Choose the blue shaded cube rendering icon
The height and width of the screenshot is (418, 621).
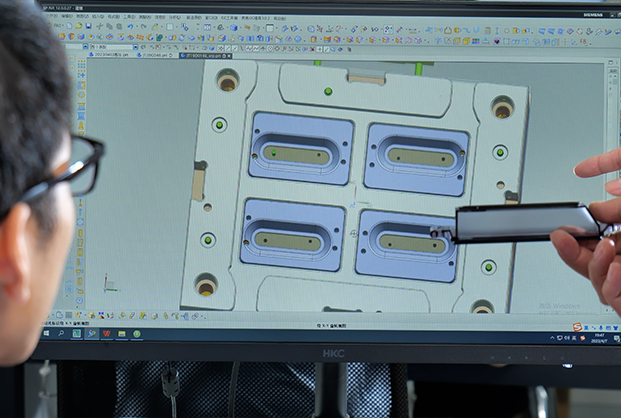click(234, 27)
